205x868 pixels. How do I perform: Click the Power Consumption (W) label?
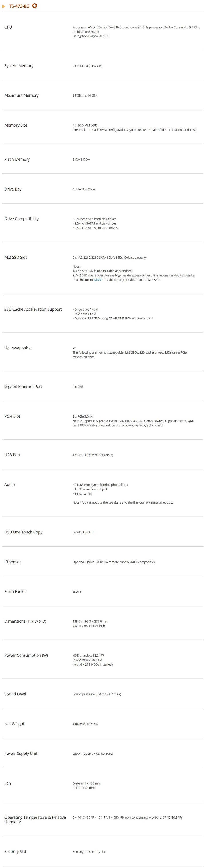[x=26, y=655]
